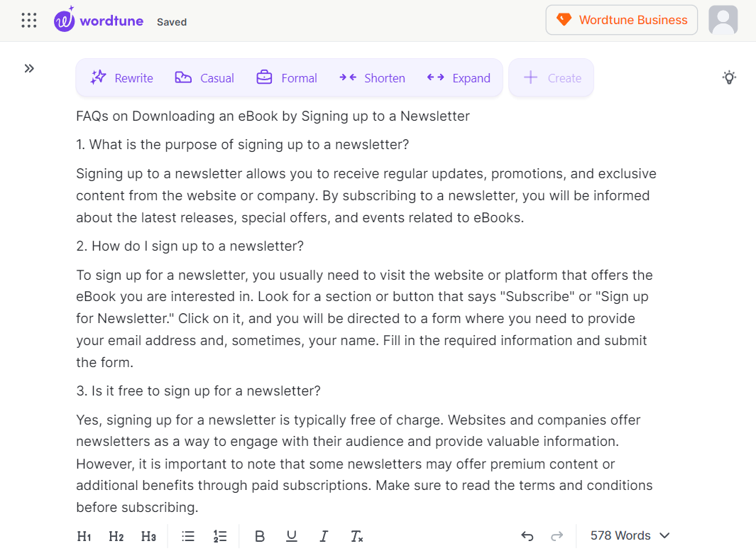This screenshot has height=556, width=756.
Task: Open the apps grid menu
Action: tap(28, 20)
